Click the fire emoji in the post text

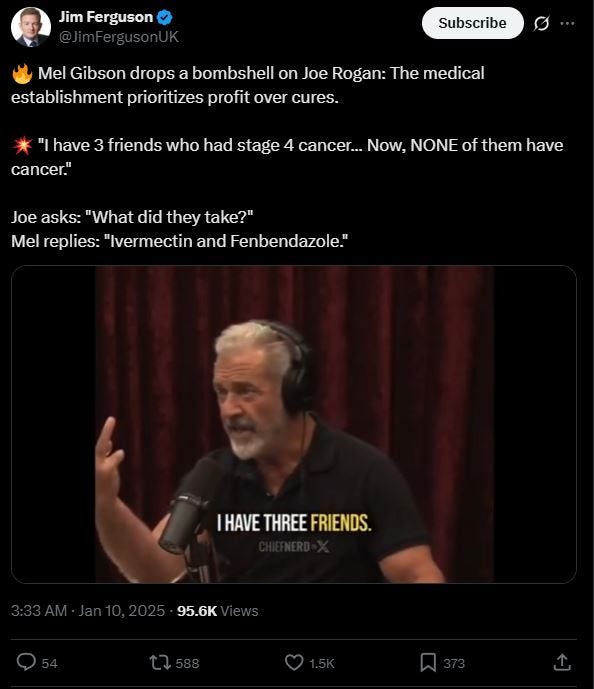tap(22, 74)
